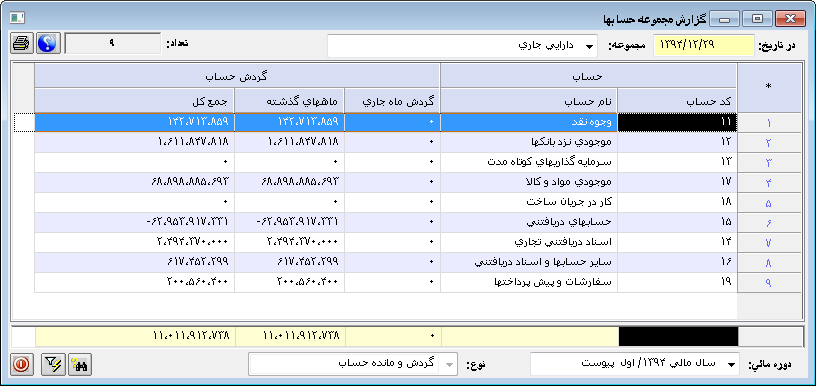Click account code ۱۳ cell
The height and width of the screenshot is (386, 816).
pyautogui.click(x=677, y=162)
